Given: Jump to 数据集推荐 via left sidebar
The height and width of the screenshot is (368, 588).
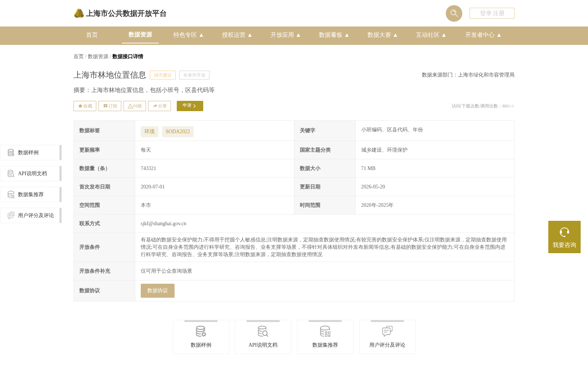Looking at the screenshot, I should [x=31, y=194].
